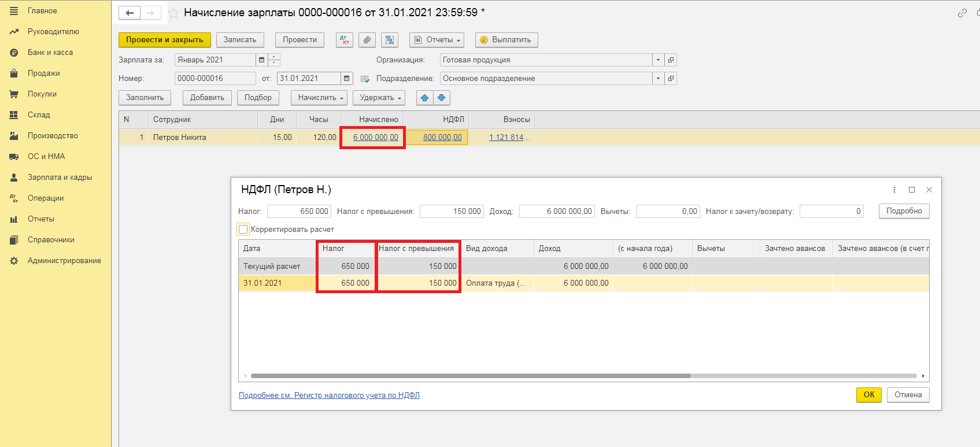Click the Руководителю chart icon in sidebar
Viewport: 980px width, 447px height.
pyautogui.click(x=14, y=32)
